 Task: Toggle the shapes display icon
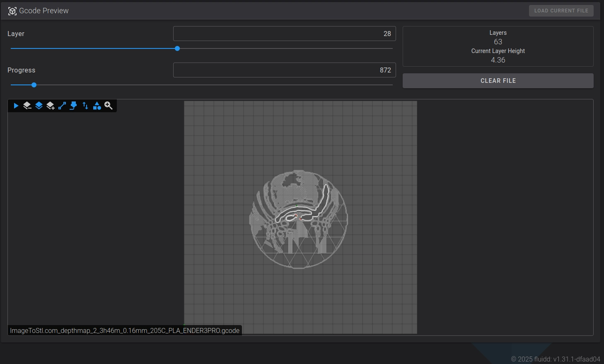pos(97,106)
